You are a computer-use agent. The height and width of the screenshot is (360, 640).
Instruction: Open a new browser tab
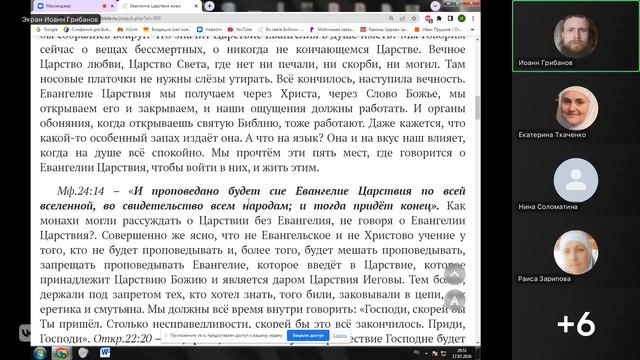[x=209, y=6]
